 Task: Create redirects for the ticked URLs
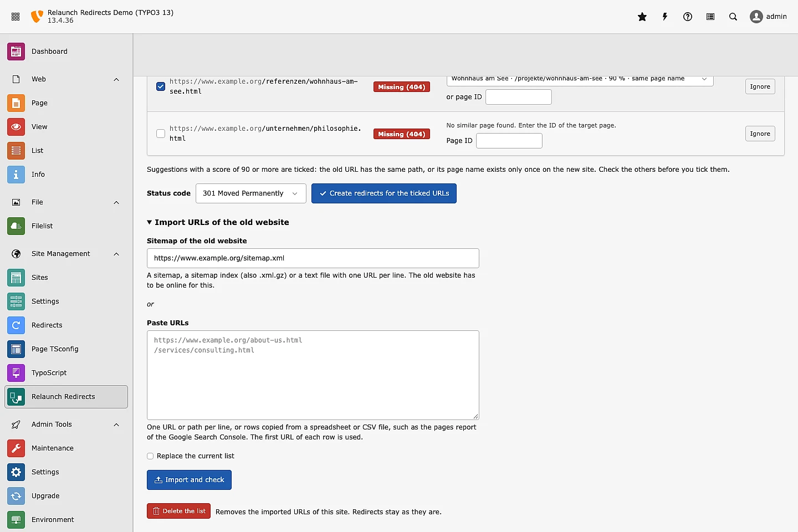click(384, 193)
